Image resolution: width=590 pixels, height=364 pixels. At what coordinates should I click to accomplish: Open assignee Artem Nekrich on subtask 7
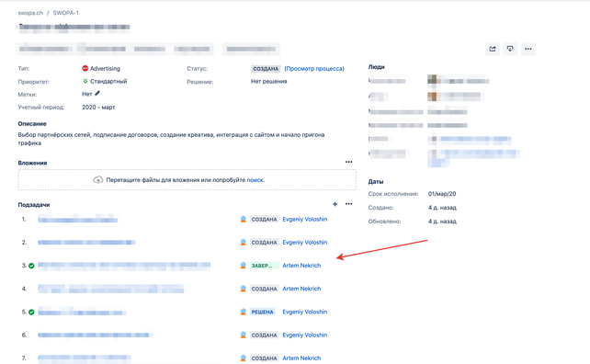click(301, 358)
